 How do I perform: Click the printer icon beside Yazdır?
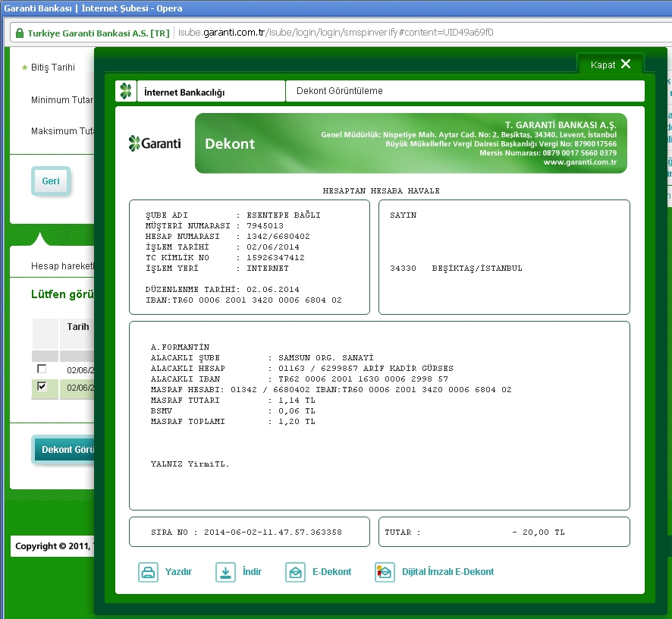pyautogui.click(x=149, y=572)
